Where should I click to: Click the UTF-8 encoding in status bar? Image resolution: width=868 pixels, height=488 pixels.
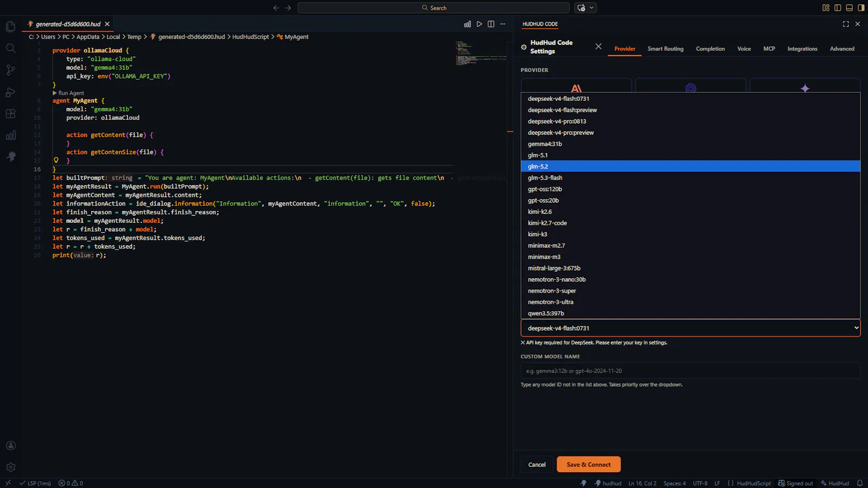(700, 483)
